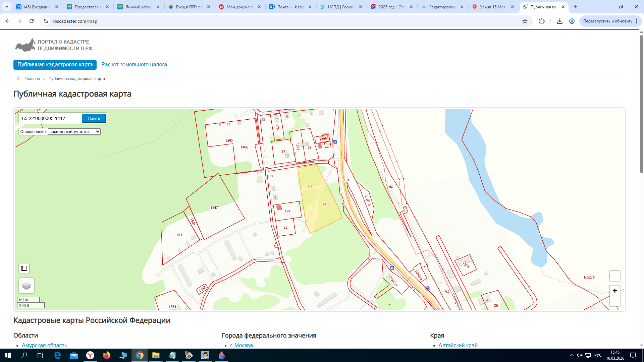Expand hidden system tray icons

(572, 355)
